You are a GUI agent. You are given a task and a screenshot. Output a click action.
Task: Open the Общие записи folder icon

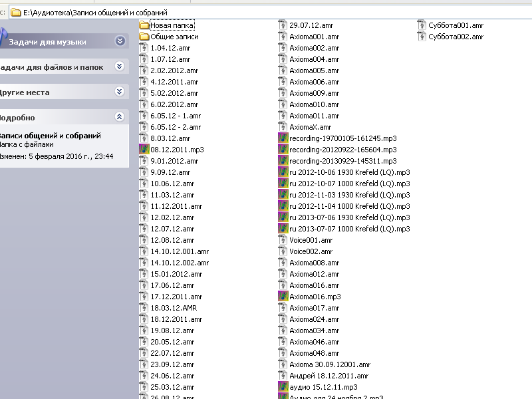pos(144,37)
